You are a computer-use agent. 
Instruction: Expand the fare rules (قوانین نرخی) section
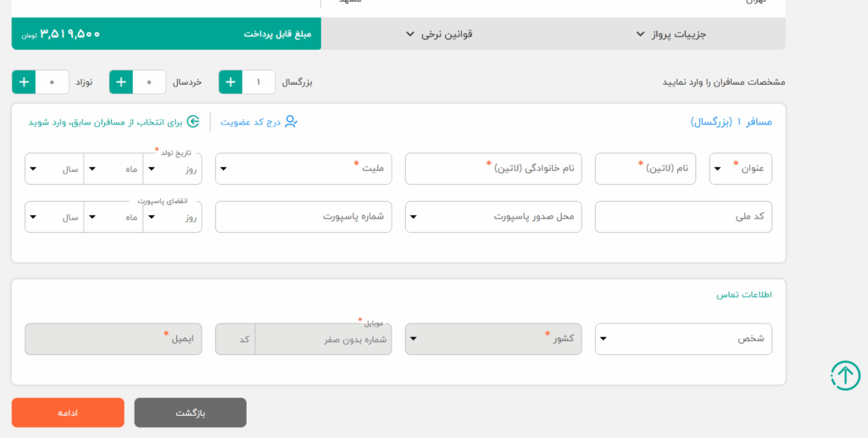coord(438,34)
